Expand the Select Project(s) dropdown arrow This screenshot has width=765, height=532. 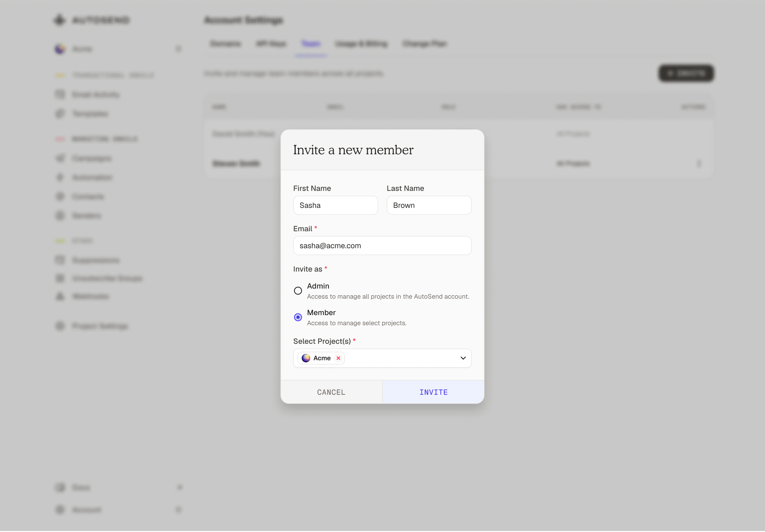coord(463,358)
